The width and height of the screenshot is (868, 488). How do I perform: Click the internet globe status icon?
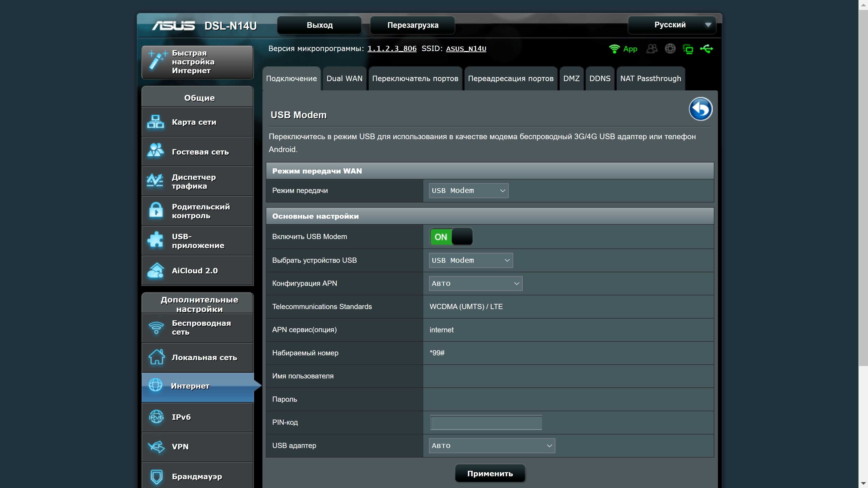pyautogui.click(x=670, y=49)
